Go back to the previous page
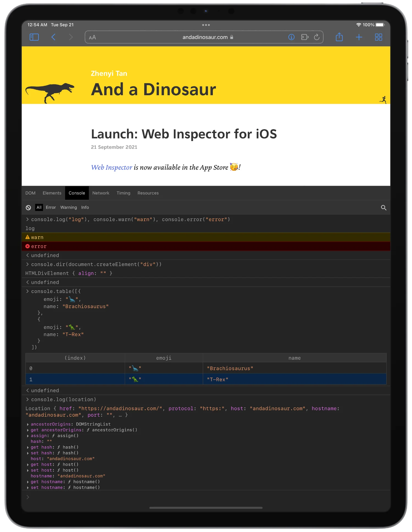Screen dimensions: 412x532 point(54,37)
